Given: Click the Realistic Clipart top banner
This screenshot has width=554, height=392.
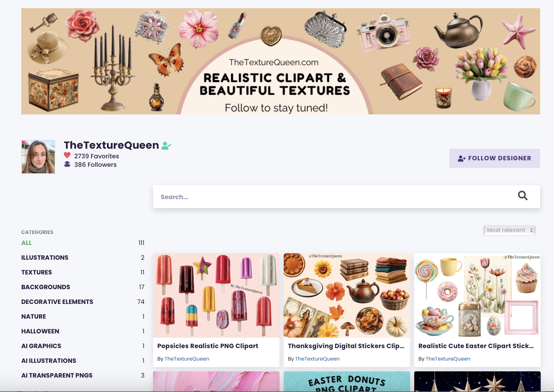Looking at the screenshot, I should [x=280, y=61].
